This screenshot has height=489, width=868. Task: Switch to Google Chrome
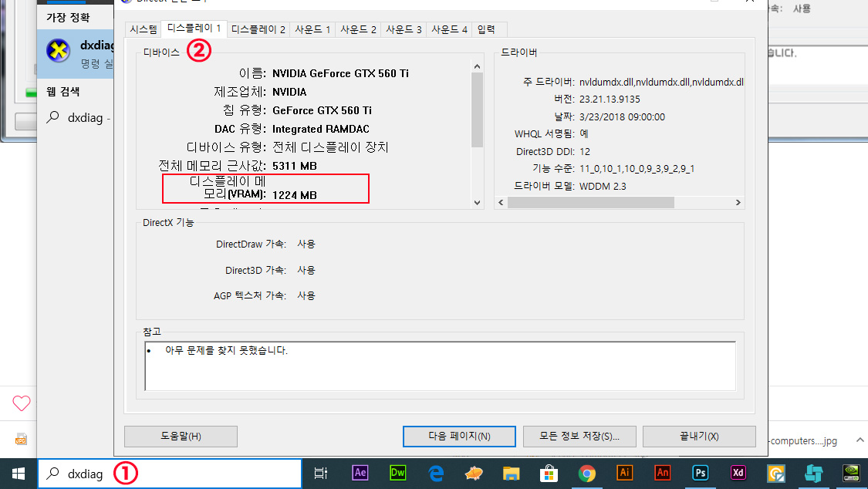click(587, 474)
